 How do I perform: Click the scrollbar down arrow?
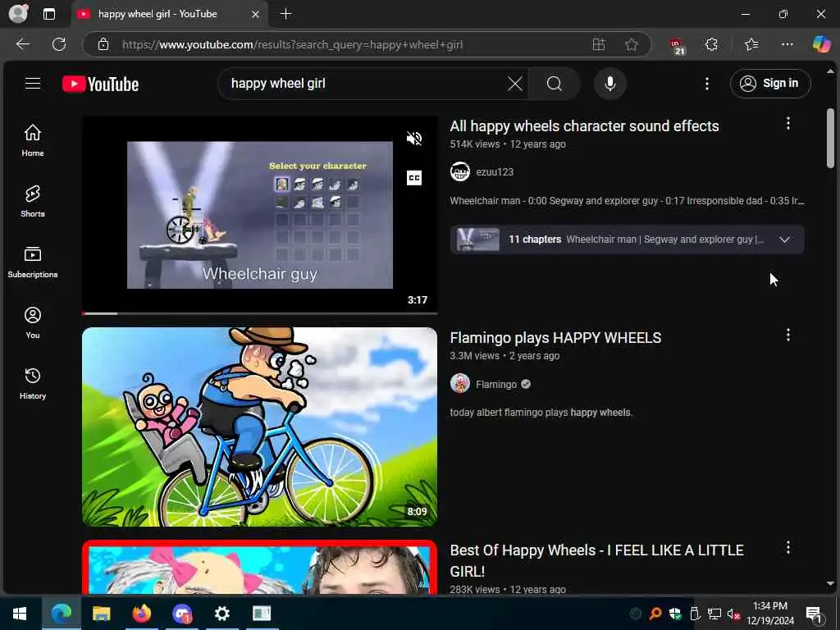[830, 583]
